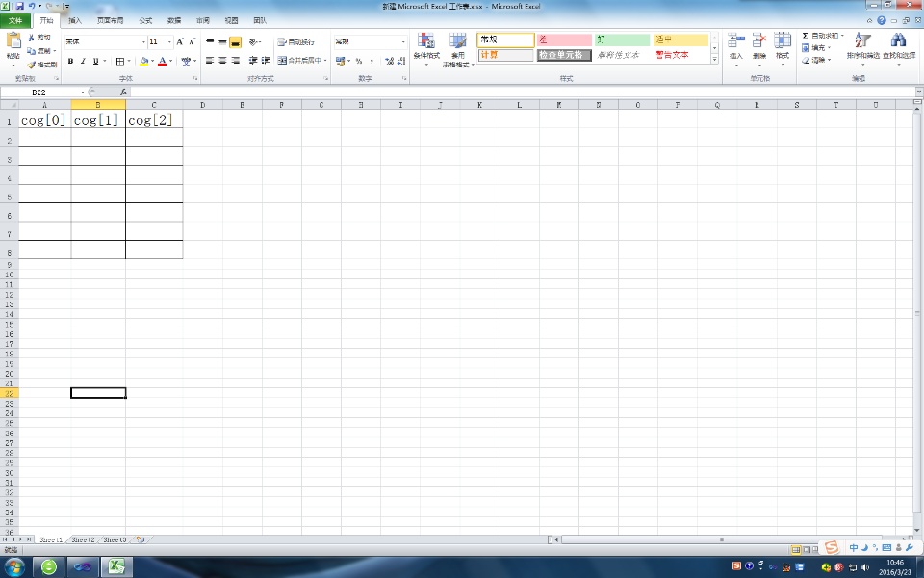This screenshot has width=924, height=578.
Task: Switch to Sheet3 worksheet tab
Action: (115, 539)
